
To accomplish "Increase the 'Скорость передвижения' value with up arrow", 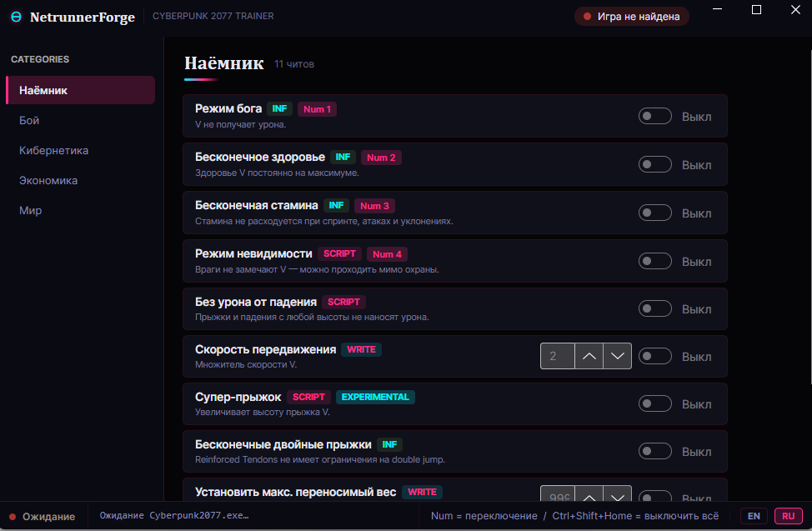I will point(589,356).
